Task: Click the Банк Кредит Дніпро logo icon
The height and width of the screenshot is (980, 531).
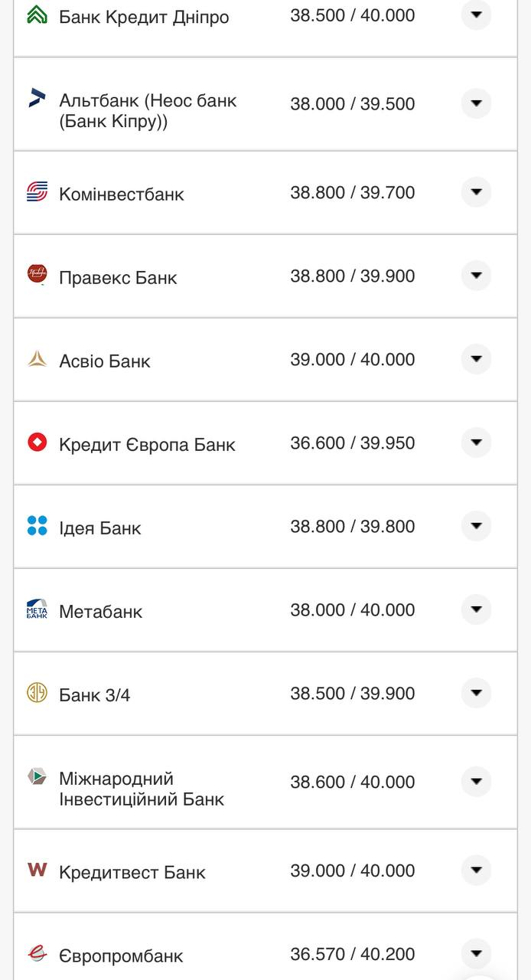Action: pyautogui.click(x=37, y=15)
